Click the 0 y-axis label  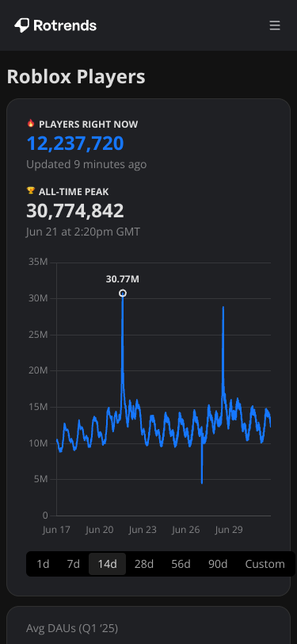coord(45,516)
